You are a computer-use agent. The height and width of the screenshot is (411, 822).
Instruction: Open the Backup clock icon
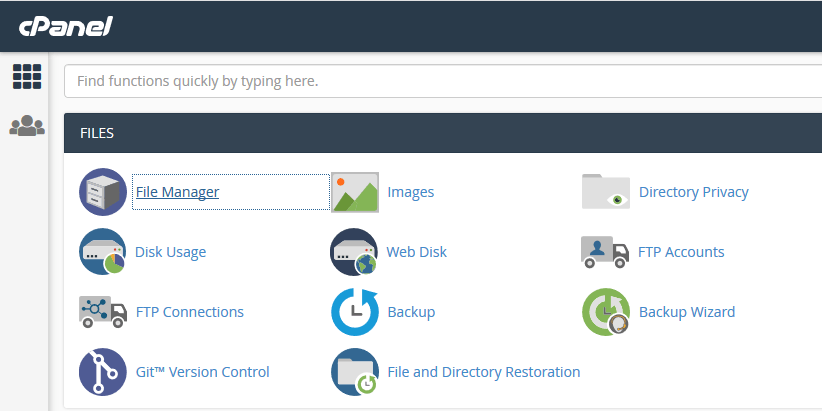[355, 312]
